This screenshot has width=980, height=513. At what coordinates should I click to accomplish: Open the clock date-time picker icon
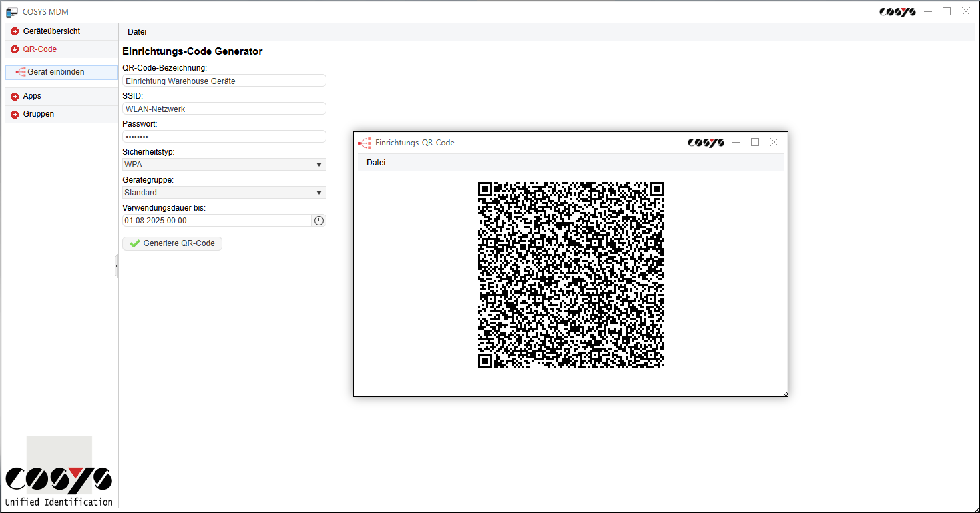pyautogui.click(x=319, y=221)
